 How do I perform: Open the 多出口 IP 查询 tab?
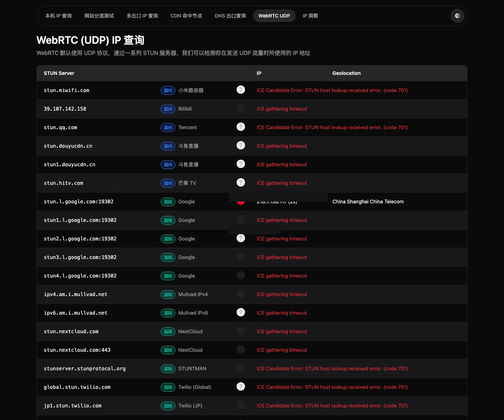[x=142, y=16]
